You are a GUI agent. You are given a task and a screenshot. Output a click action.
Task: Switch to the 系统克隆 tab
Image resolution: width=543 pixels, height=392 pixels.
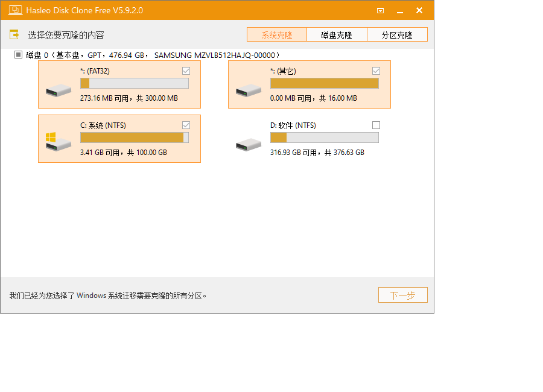pos(277,34)
